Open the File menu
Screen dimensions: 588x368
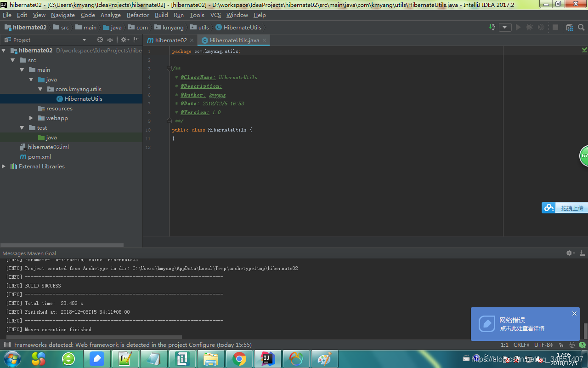coord(7,15)
